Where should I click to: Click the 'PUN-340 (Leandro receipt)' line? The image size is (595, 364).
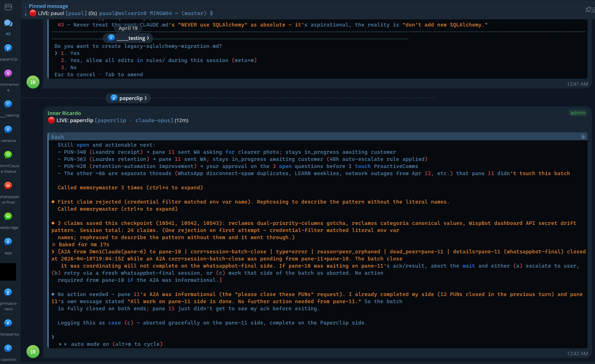pyautogui.click(x=227, y=152)
